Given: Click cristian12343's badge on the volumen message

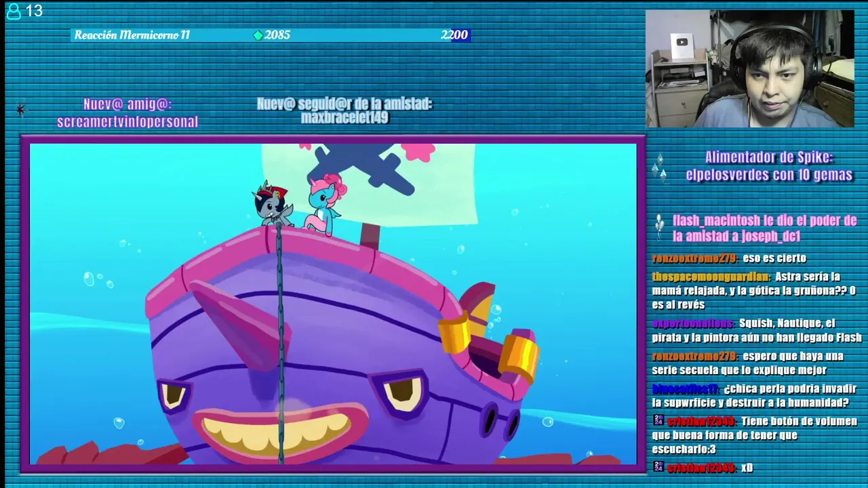Looking at the screenshot, I should click(658, 421).
